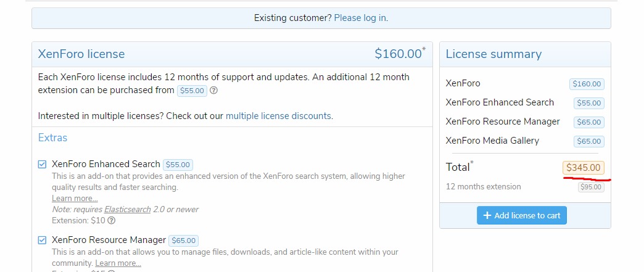Visit the Elasticsearch link in the note
This screenshot has width=644, height=272.
point(127,210)
